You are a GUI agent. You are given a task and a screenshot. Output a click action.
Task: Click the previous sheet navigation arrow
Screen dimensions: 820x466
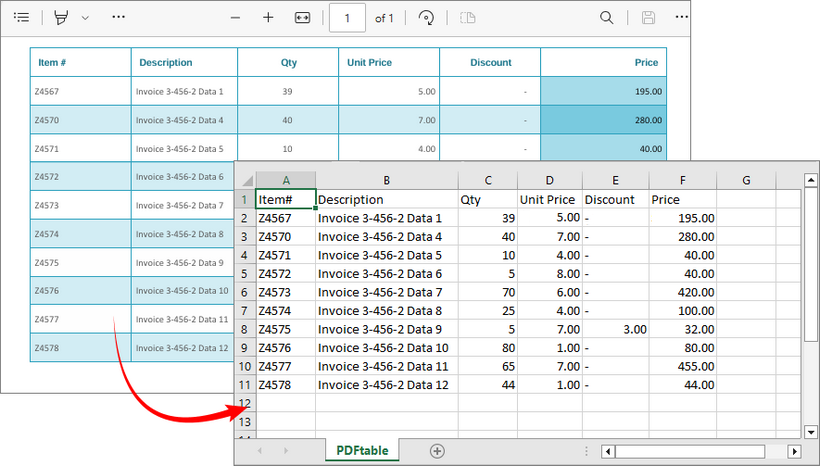260,450
